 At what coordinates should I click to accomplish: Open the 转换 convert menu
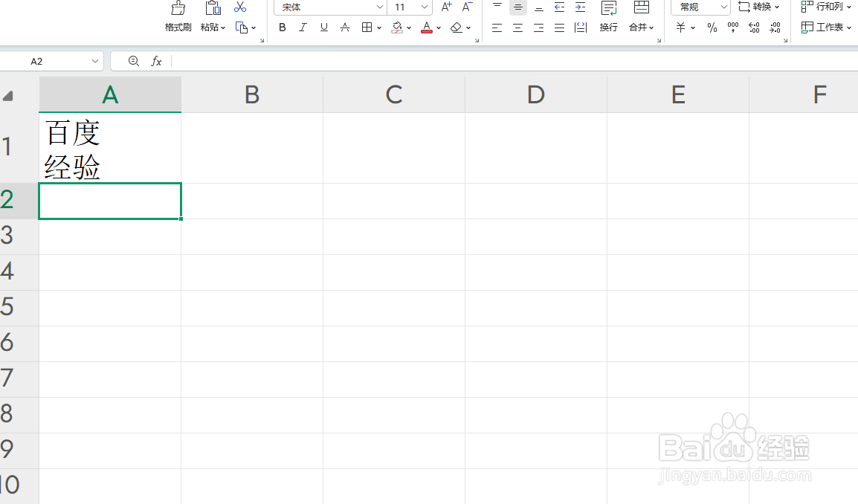click(x=758, y=7)
